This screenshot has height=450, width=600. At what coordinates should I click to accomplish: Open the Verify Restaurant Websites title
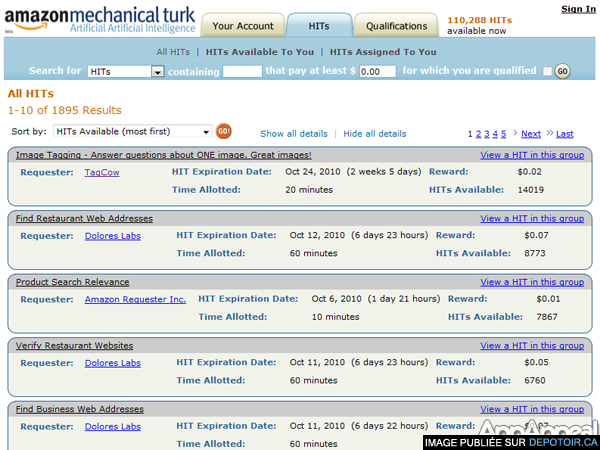pos(74,346)
